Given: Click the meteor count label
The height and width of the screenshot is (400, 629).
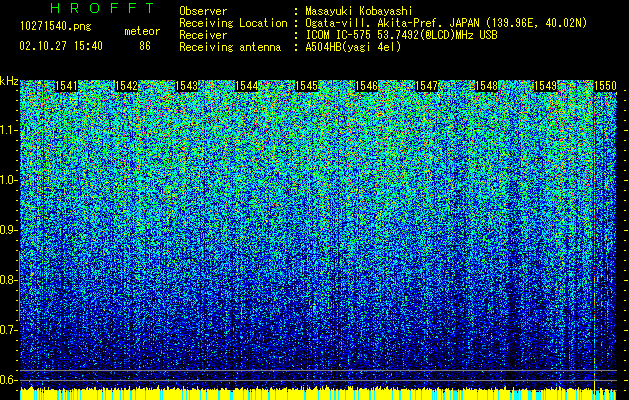Looking at the screenshot, I should tap(142, 31).
